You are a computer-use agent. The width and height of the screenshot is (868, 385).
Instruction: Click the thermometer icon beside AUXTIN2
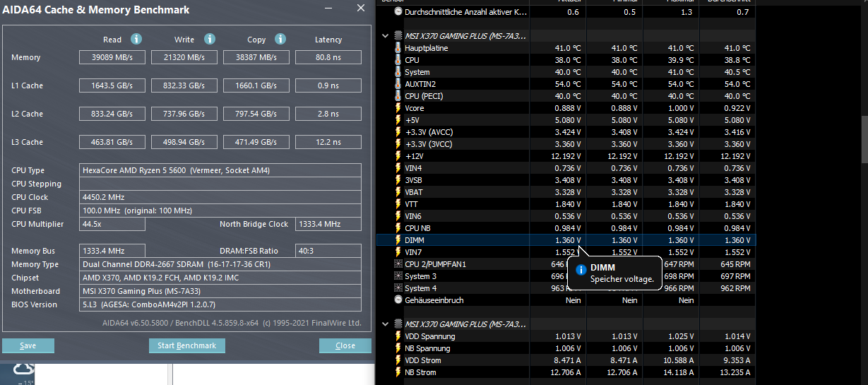pyautogui.click(x=398, y=84)
